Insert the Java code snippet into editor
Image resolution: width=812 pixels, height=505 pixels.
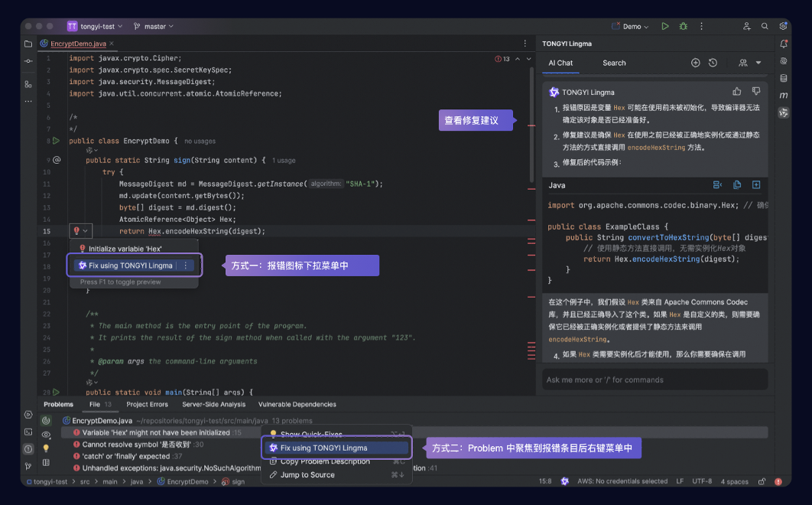point(756,184)
